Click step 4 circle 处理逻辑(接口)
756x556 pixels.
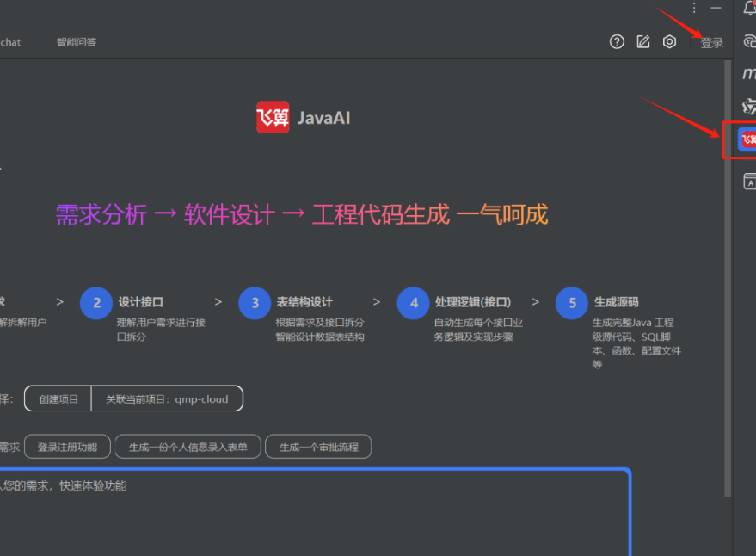pyautogui.click(x=414, y=303)
